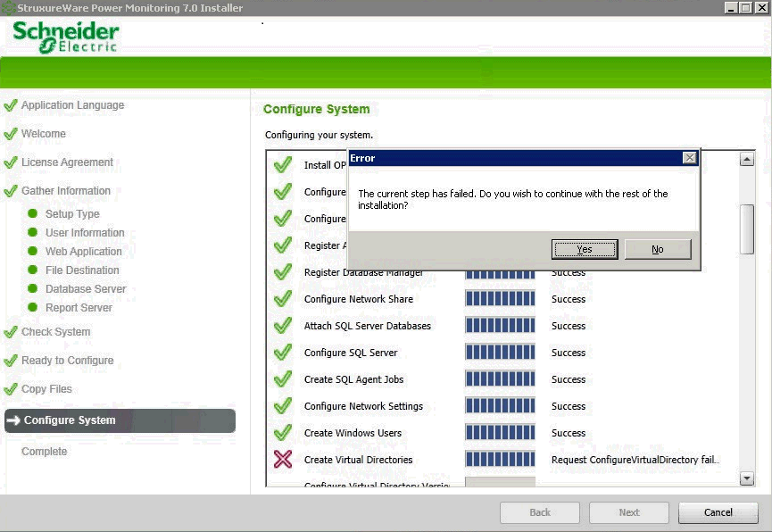Click the Schneider Electric logo
The image size is (772, 532).
(x=65, y=37)
